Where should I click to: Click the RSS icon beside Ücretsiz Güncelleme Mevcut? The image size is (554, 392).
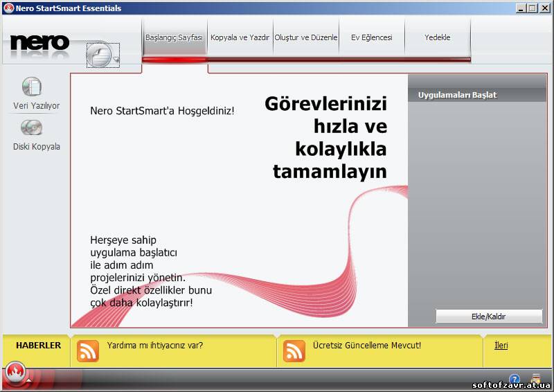(294, 351)
